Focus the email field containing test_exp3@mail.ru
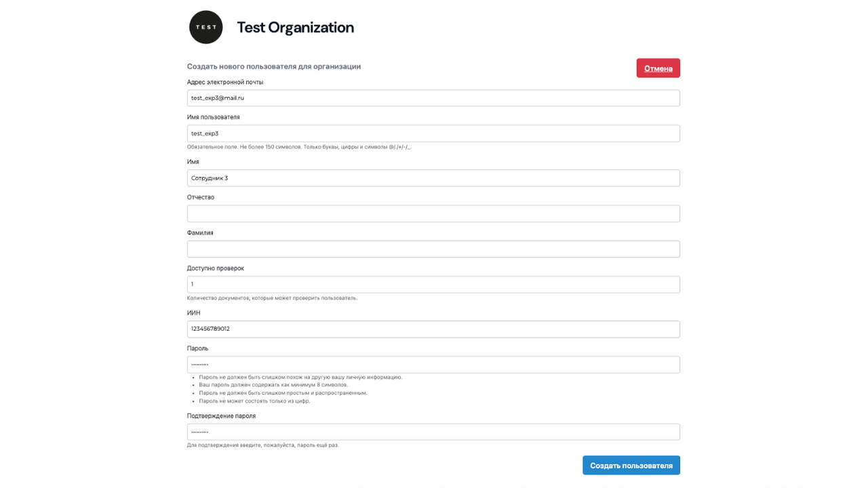The width and height of the screenshot is (868, 488). click(x=433, y=98)
